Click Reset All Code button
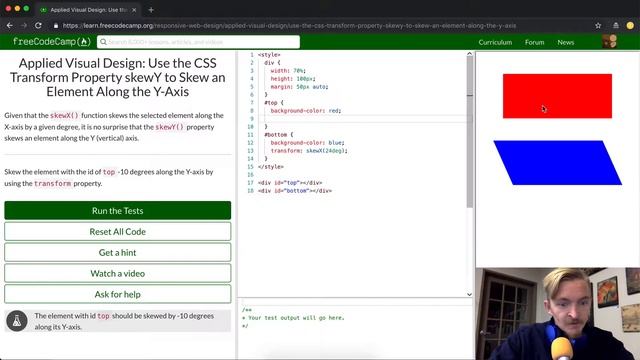The image size is (640, 360). [118, 231]
